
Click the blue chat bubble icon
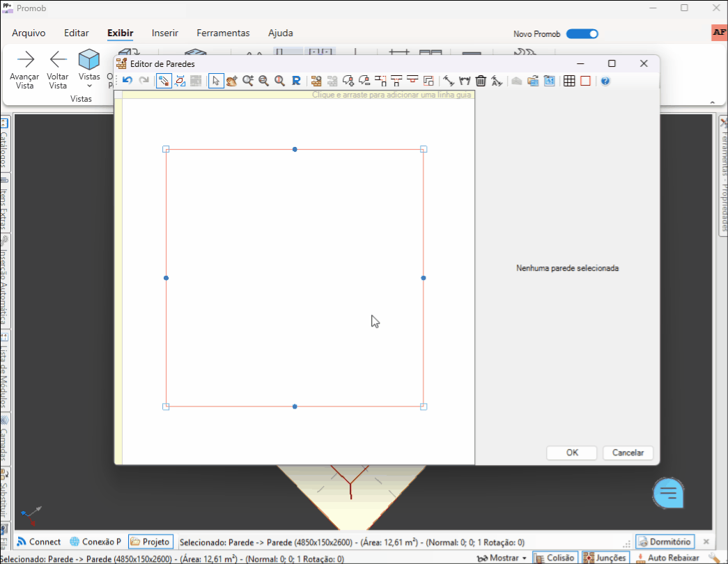coord(668,493)
